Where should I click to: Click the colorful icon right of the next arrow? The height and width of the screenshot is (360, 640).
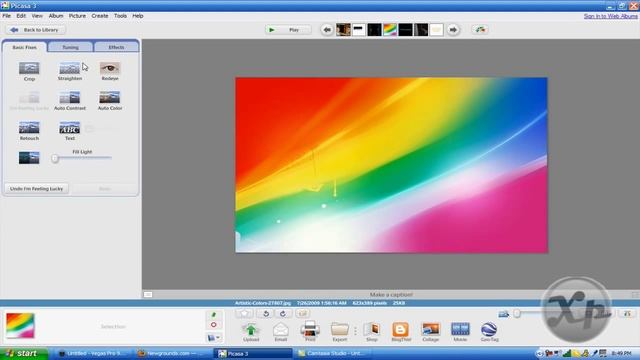pos(480,29)
